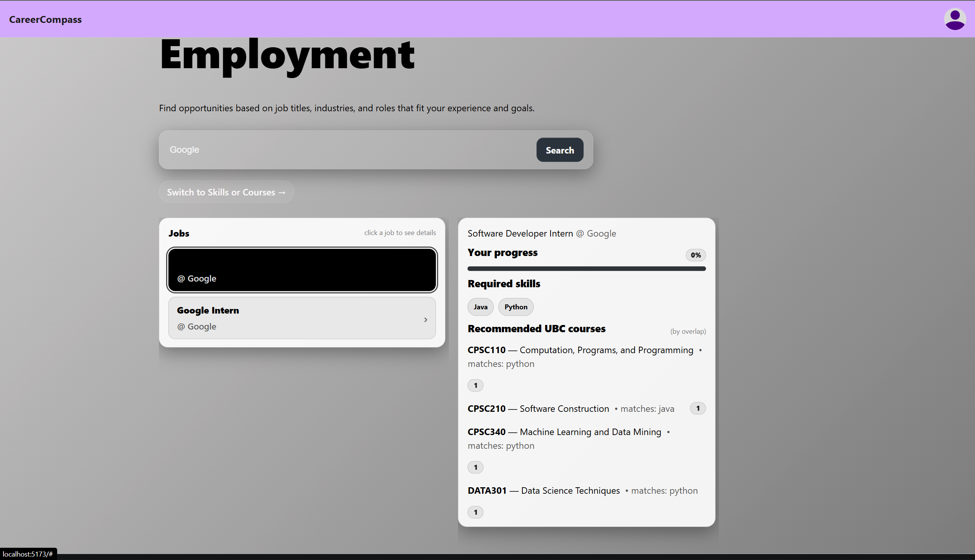
Task: Click the Java skill chip
Action: point(480,307)
